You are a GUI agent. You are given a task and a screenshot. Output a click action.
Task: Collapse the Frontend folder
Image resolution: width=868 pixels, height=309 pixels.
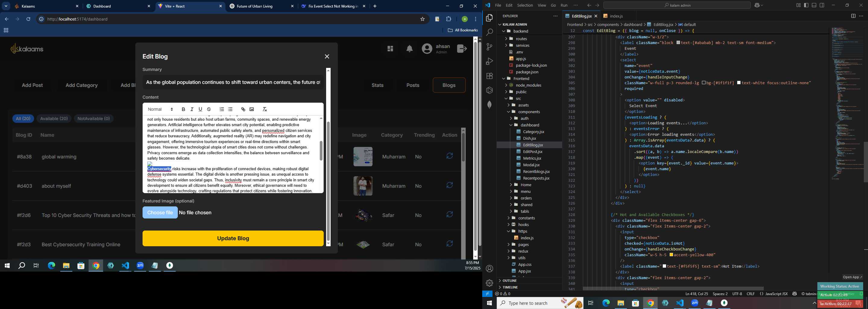click(504, 78)
